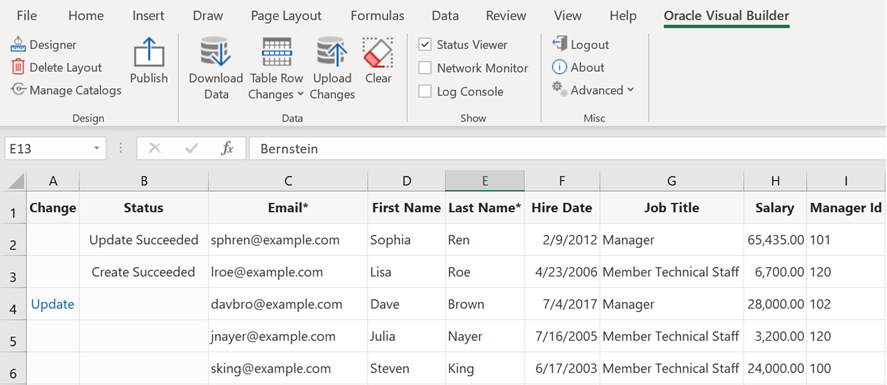
Task: Click the Download Data icon
Action: (x=216, y=53)
